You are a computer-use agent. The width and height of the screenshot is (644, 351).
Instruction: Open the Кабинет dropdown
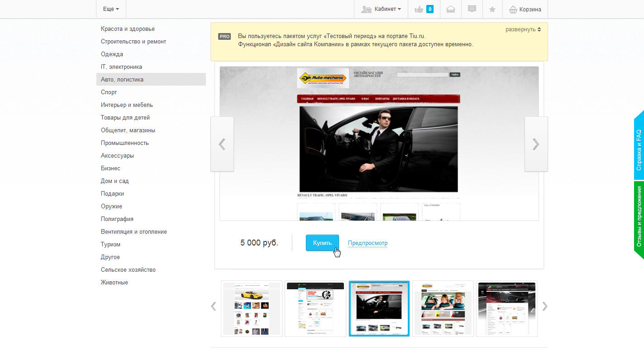pyautogui.click(x=381, y=9)
